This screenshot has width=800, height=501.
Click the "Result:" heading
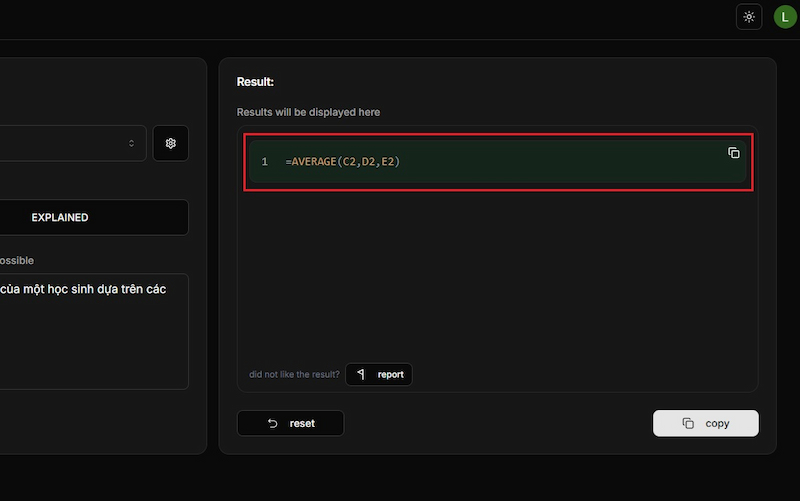[x=255, y=81]
